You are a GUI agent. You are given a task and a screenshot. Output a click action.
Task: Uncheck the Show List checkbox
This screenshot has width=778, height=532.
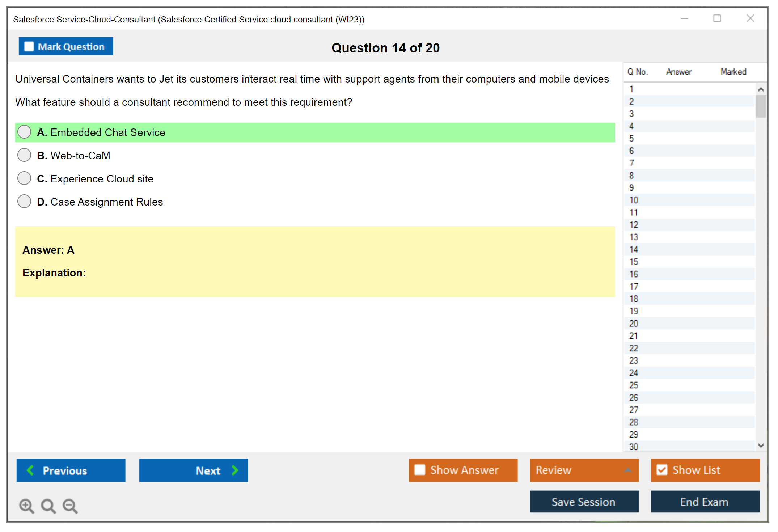coord(662,470)
